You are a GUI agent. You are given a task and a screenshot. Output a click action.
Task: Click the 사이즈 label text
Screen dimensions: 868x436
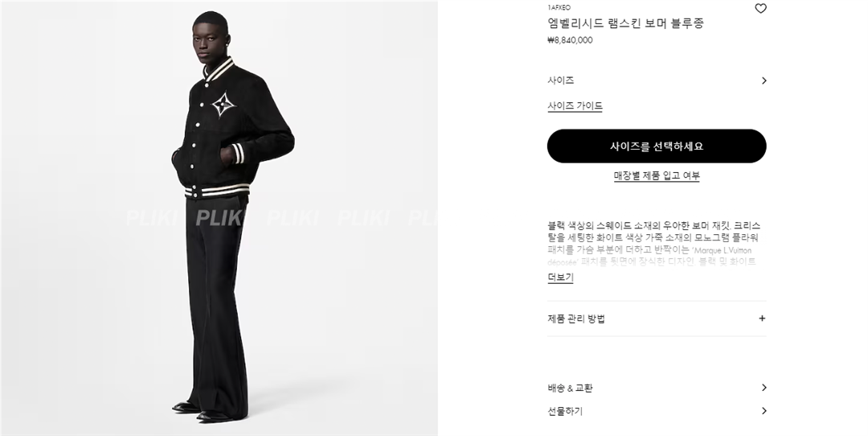click(x=560, y=80)
